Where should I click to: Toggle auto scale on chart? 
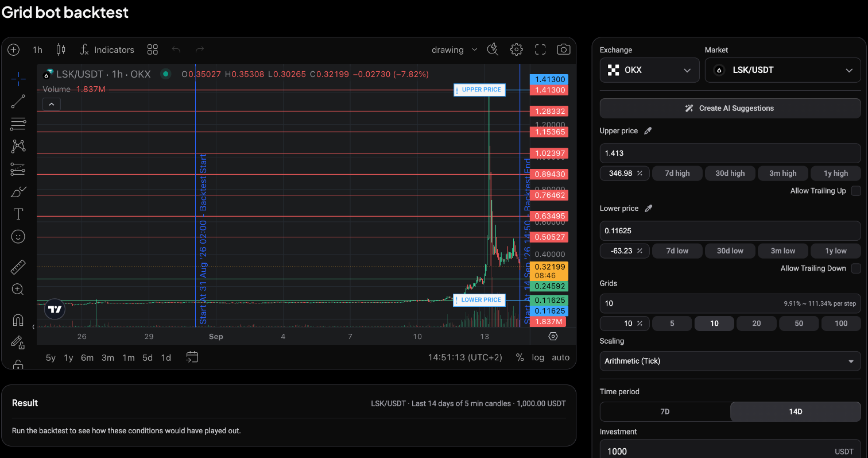tap(561, 357)
